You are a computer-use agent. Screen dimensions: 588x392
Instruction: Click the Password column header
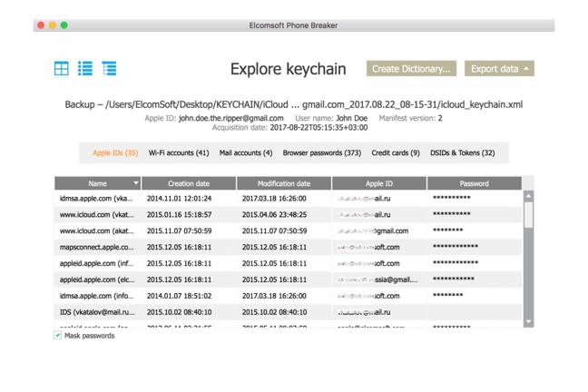[475, 183]
